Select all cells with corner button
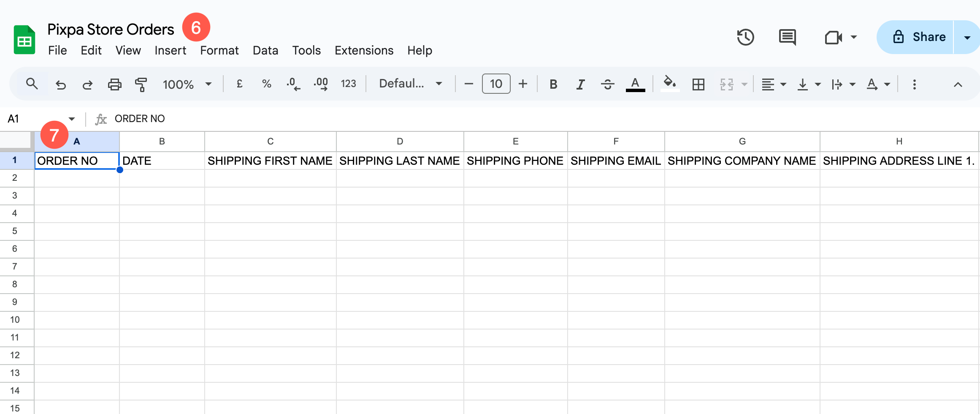This screenshot has height=414, width=980. [16, 141]
